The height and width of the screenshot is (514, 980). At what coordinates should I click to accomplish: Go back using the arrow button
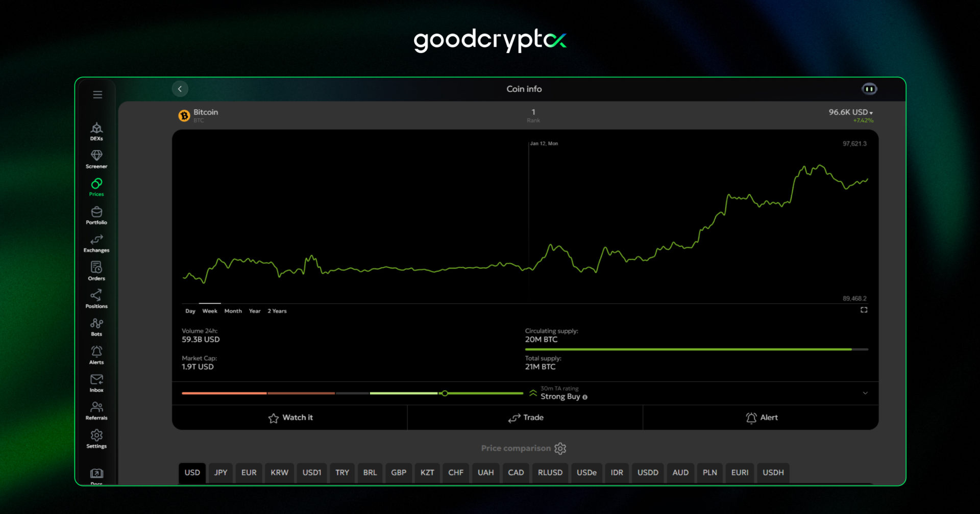pos(180,89)
